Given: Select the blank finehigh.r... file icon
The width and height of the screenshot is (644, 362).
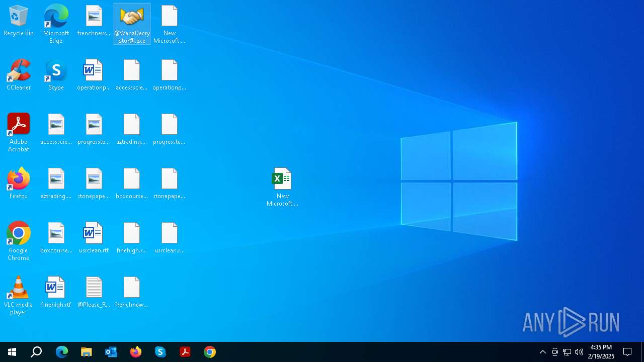Looking at the screenshot, I should coord(132,239).
